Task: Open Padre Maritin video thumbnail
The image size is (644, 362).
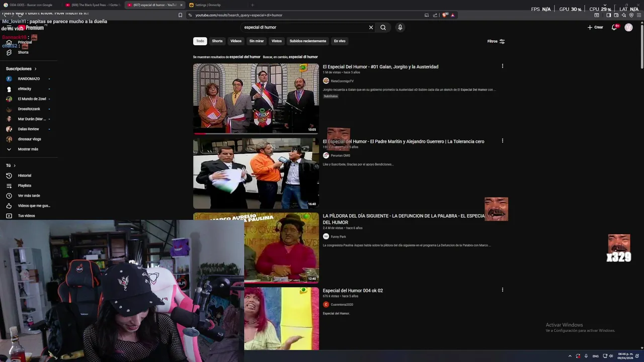Action: (x=256, y=173)
